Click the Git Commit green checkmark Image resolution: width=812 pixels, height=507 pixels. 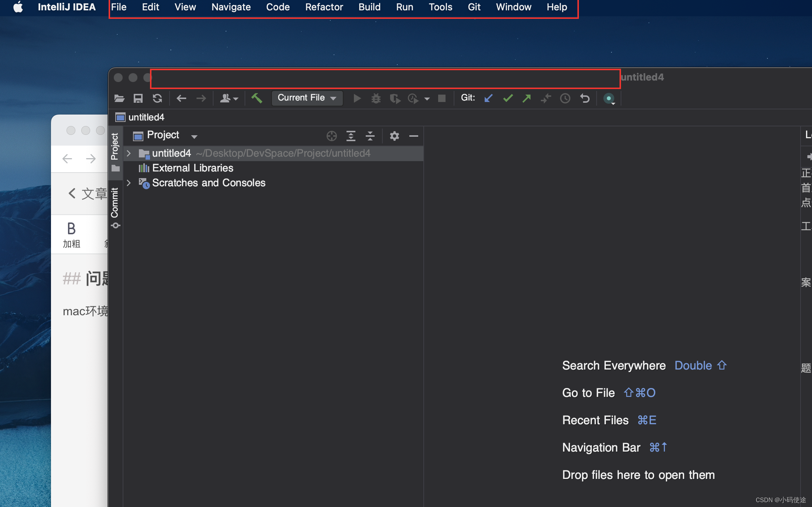pos(508,98)
